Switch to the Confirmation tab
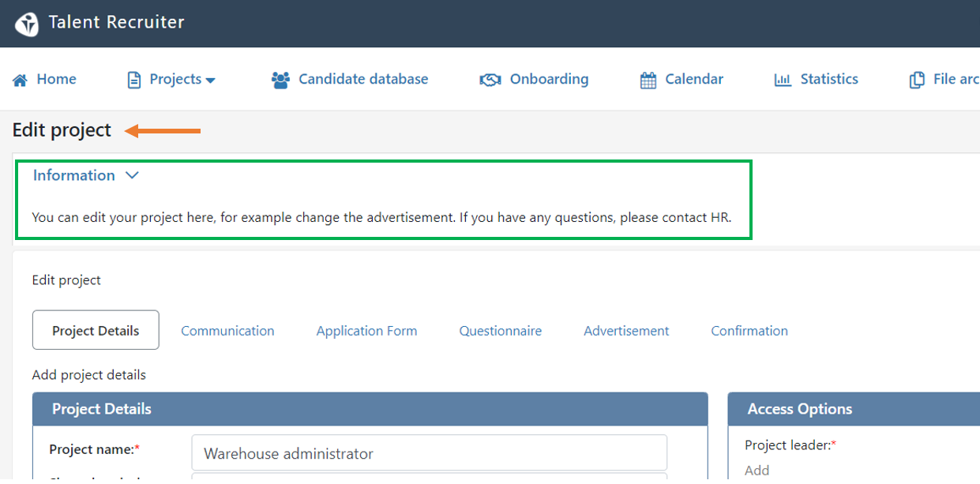This screenshot has width=980, height=484. (749, 331)
